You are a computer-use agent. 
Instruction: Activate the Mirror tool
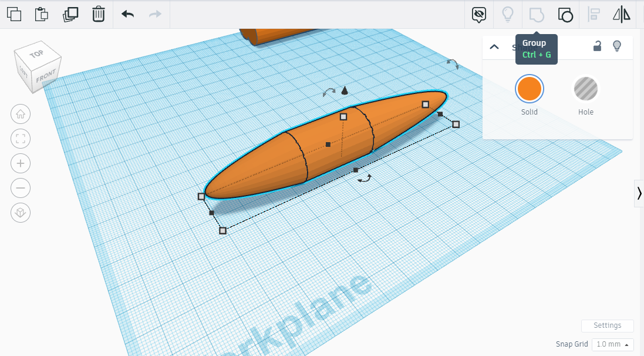point(622,14)
